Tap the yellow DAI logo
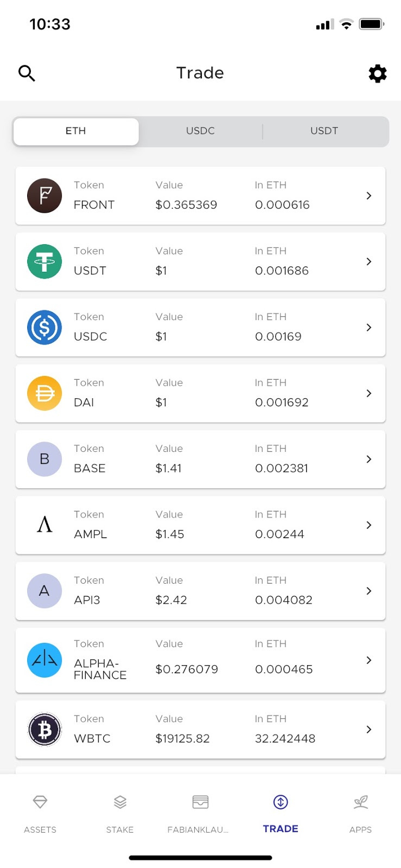 tap(44, 393)
